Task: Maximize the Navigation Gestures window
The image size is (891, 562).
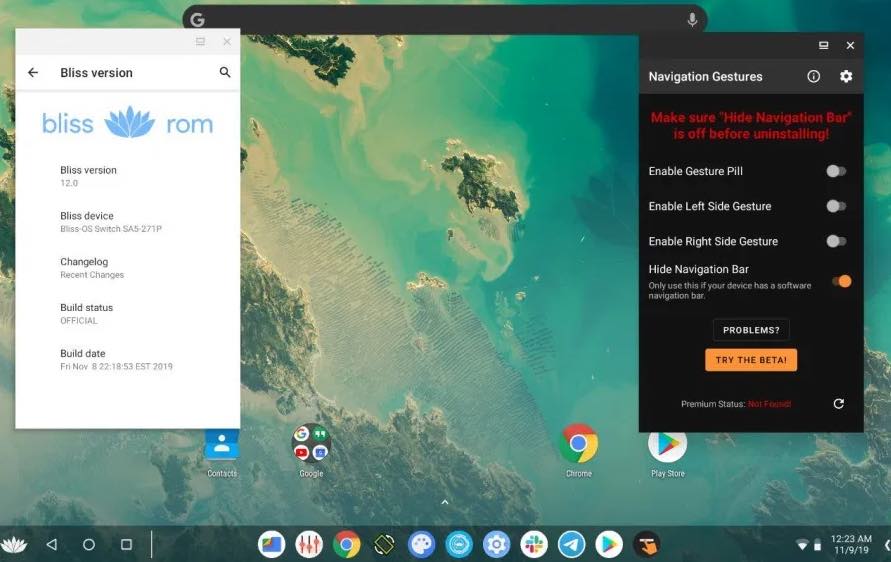Action: [823, 45]
